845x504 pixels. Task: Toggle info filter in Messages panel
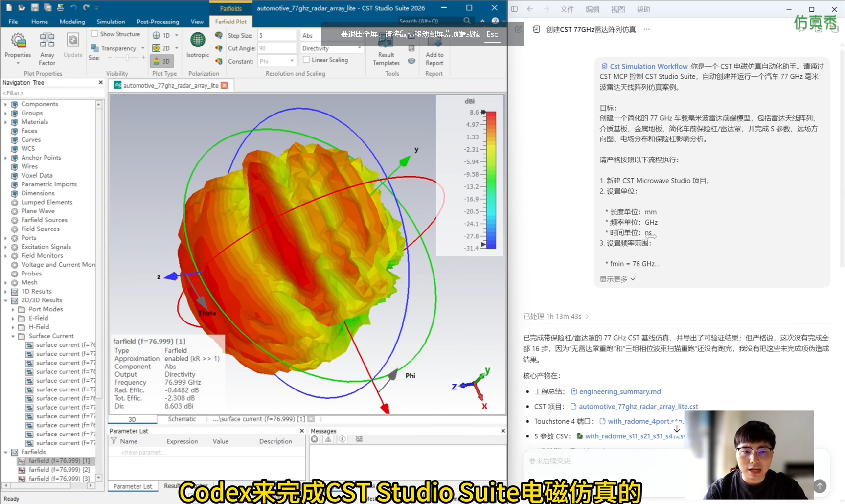(342, 439)
